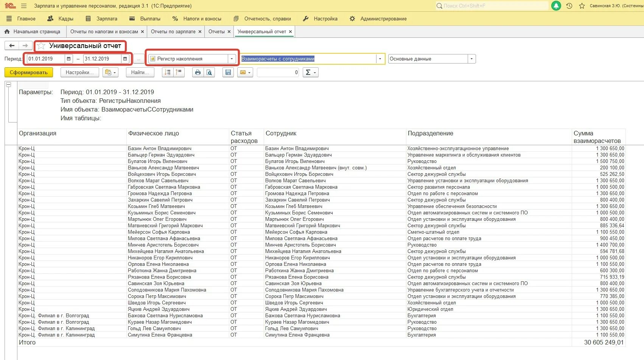Image resolution: width=644 pixels, height=360 pixels.
Task: Open Налоги и взносы menu section
Action: (197, 19)
